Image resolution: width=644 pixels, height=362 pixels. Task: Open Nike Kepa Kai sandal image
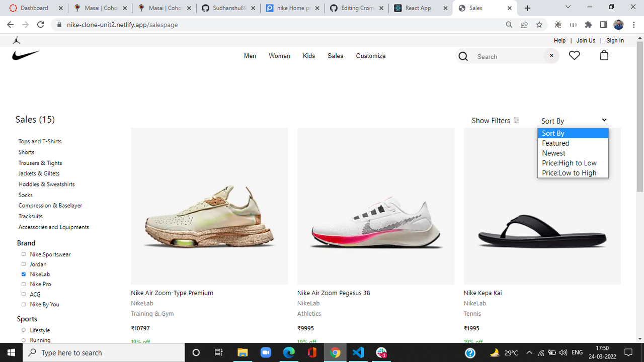(542, 206)
